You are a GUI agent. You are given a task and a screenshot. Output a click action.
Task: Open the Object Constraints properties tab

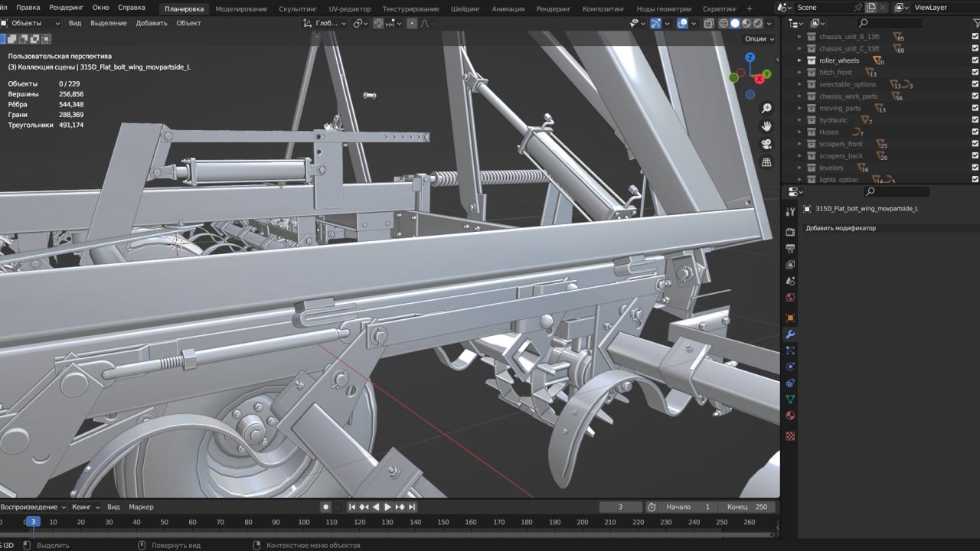pos(790,383)
